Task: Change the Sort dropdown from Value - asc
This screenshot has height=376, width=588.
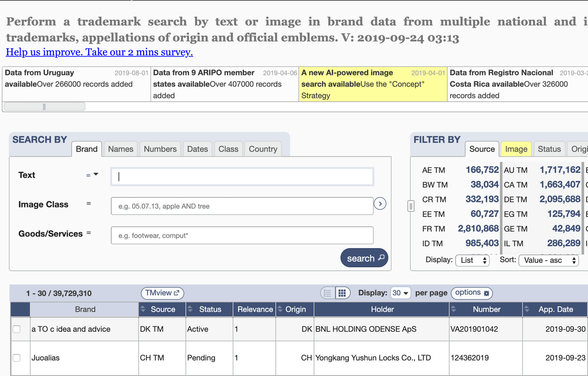Action: pyautogui.click(x=549, y=260)
